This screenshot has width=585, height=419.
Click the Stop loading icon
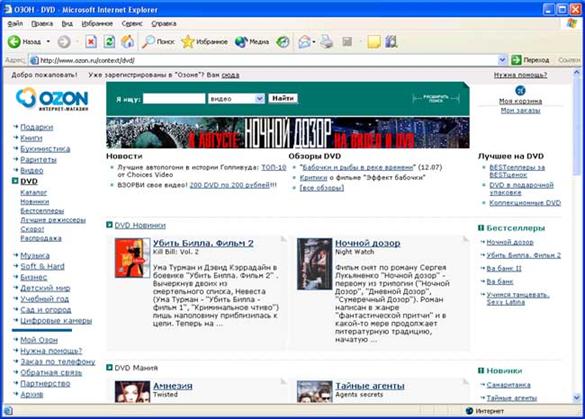91,41
